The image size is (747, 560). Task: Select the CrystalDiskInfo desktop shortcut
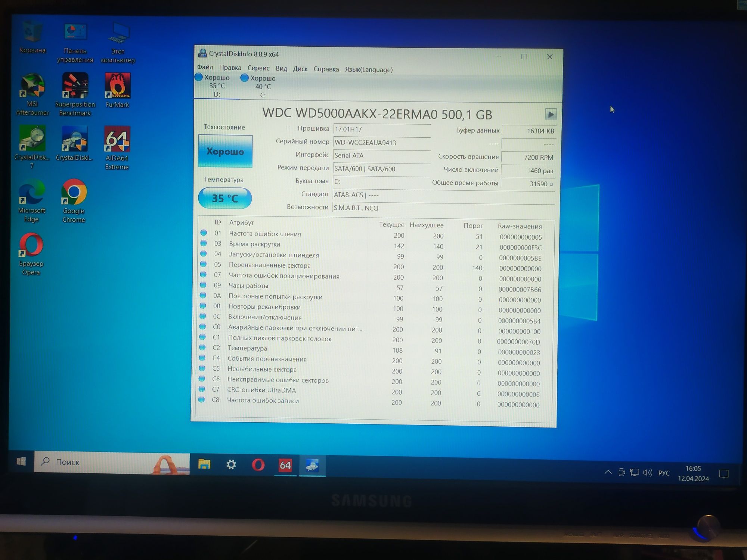click(74, 143)
